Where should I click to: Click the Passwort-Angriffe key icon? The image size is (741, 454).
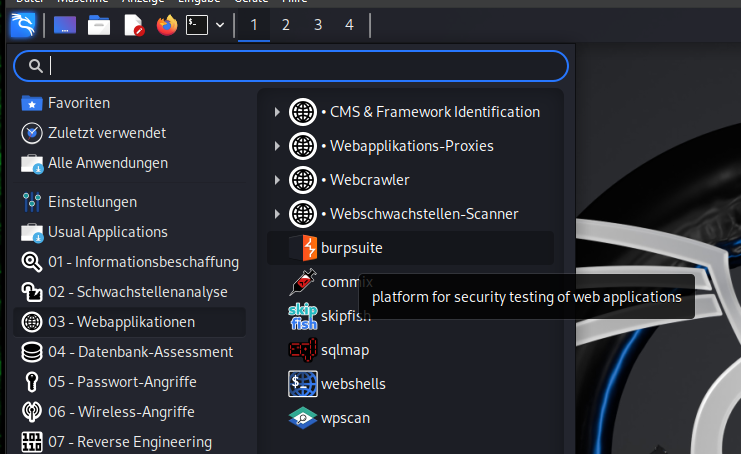pos(32,382)
